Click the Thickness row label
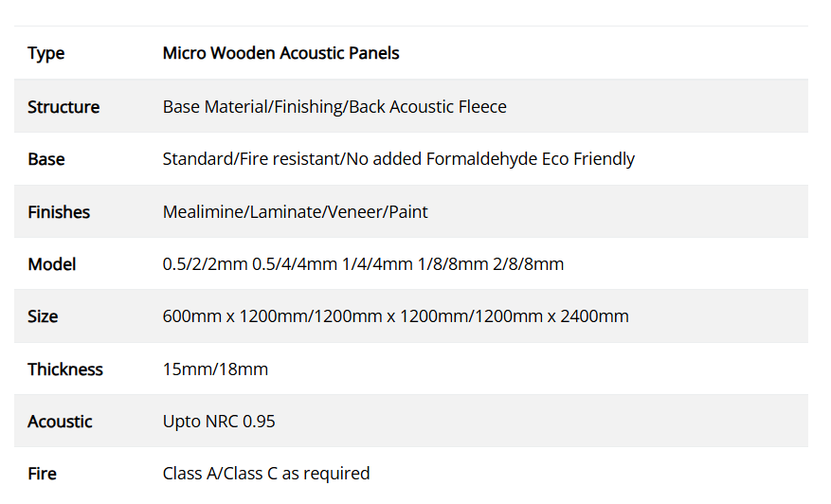 tap(65, 369)
